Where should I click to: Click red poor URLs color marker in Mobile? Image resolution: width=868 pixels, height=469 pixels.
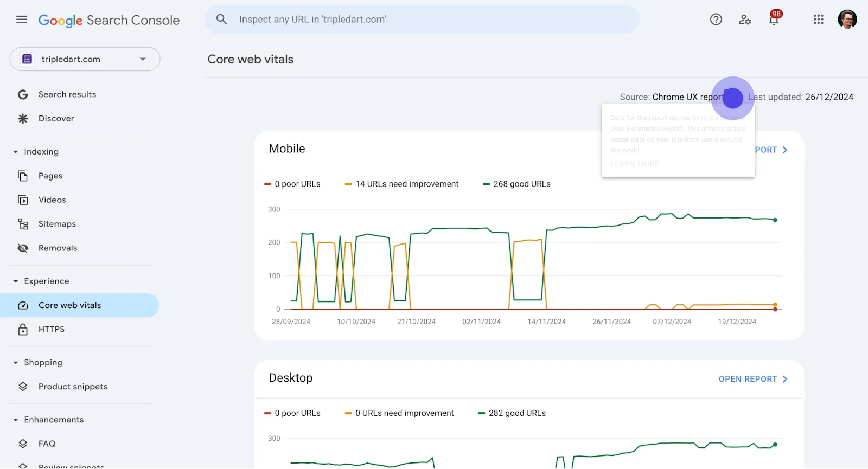pos(267,184)
